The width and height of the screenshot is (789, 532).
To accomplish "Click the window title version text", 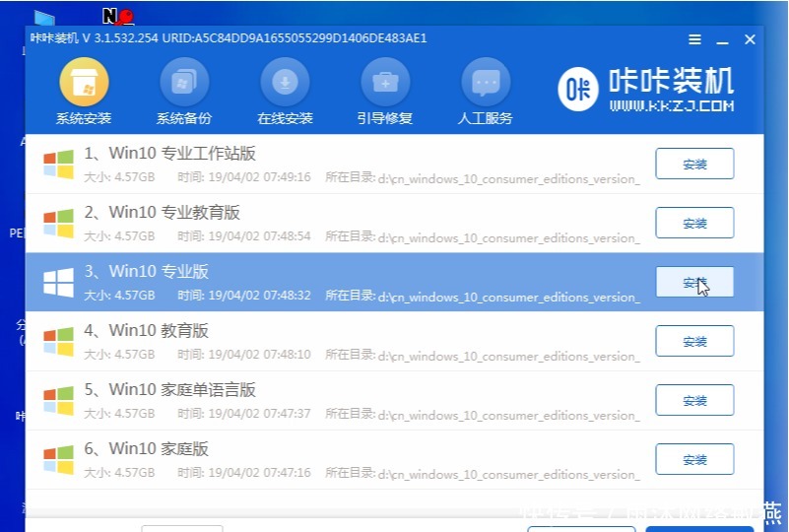I will click(x=229, y=38).
